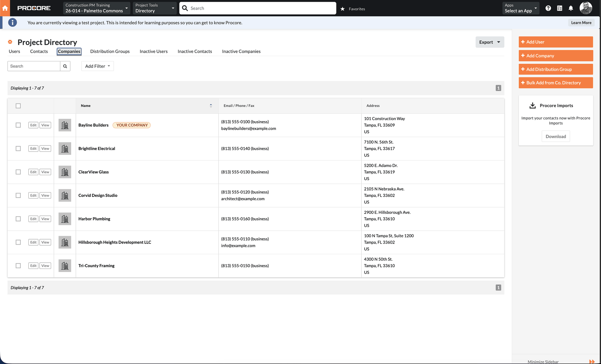Image resolution: width=601 pixels, height=364 pixels.
Task: Check the Harbor Plumbing row checkbox
Action: (x=18, y=219)
